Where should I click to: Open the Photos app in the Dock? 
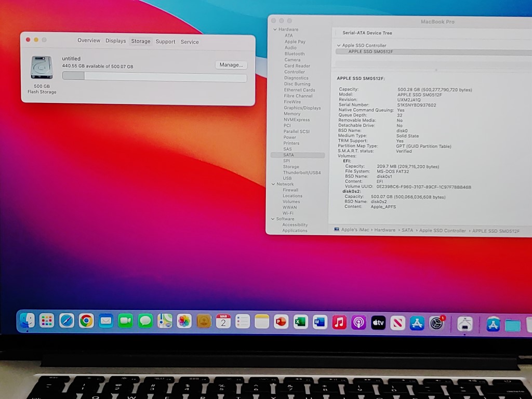[x=184, y=321]
